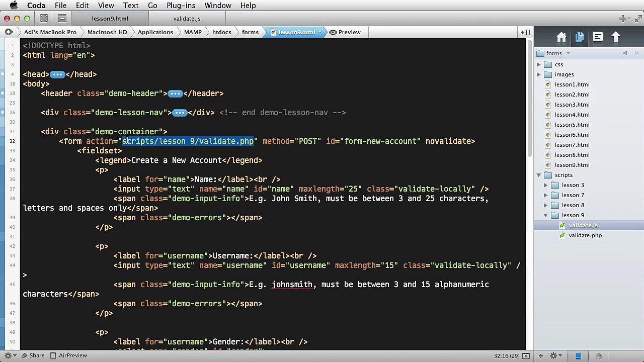Collapse the lesson 9 folder
The width and height of the screenshot is (644, 362).
click(x=546, y=215)
